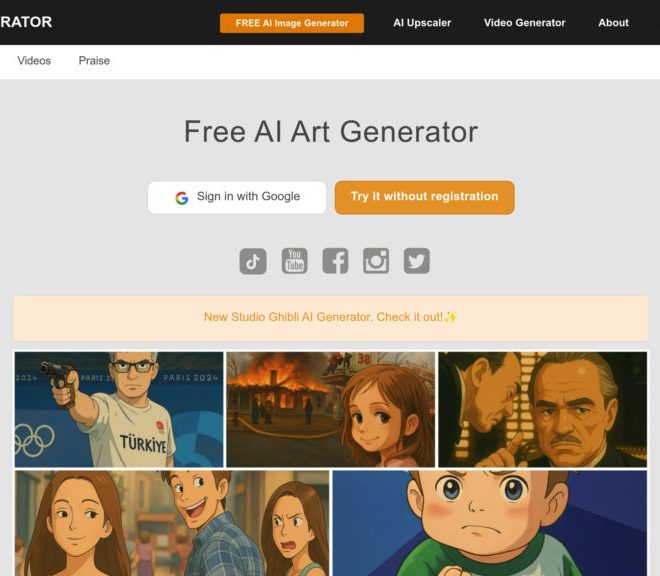View the distracted boyfriend cartoon image
The image size is (660, 576).
click(172, 523)
